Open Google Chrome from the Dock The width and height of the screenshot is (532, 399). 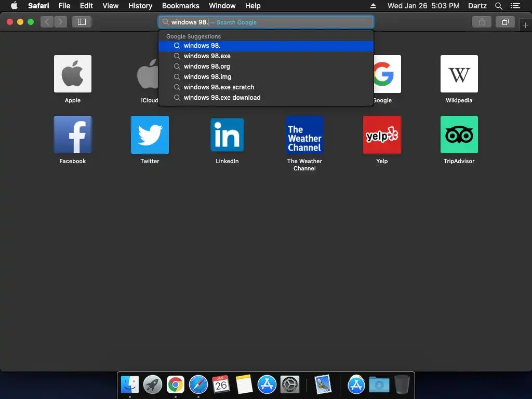(x=176, y=385)
